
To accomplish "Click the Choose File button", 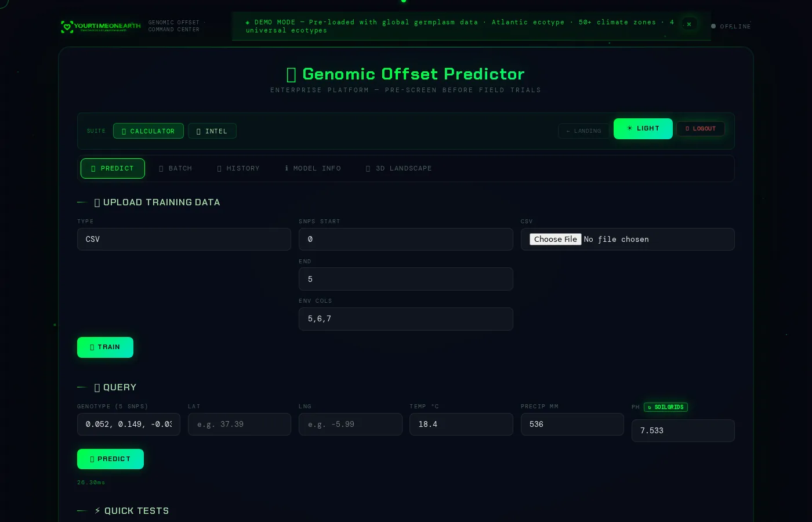I will pos(556,240).
